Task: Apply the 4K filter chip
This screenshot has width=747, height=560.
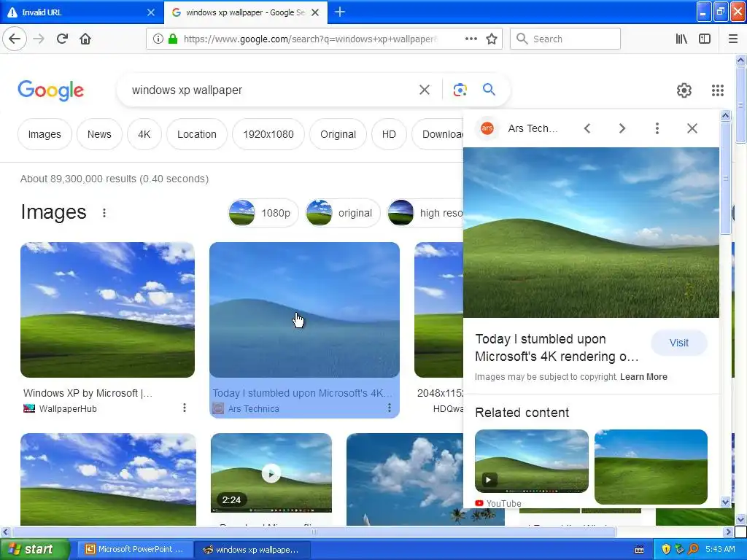Action: [x=144, y=134]
